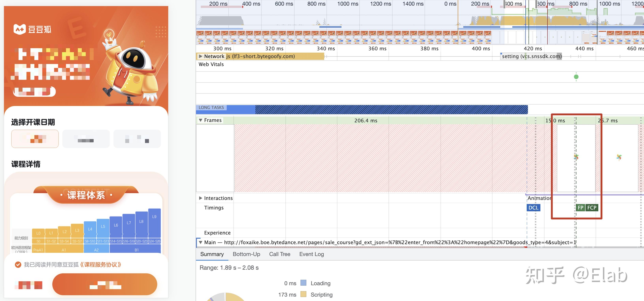Image resolution: width=644 pixels, height=301 pixels.
Task: Click the pinwheel icon in the highlighted frame
Action: (576, 157)
